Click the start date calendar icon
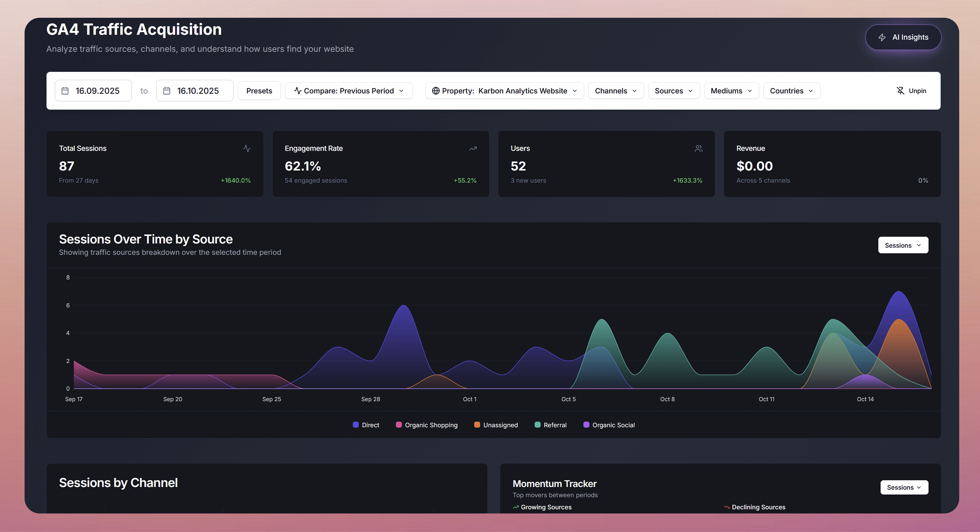Screen dimensions: 980x532 pyautogui.click(x=65, y=91)
